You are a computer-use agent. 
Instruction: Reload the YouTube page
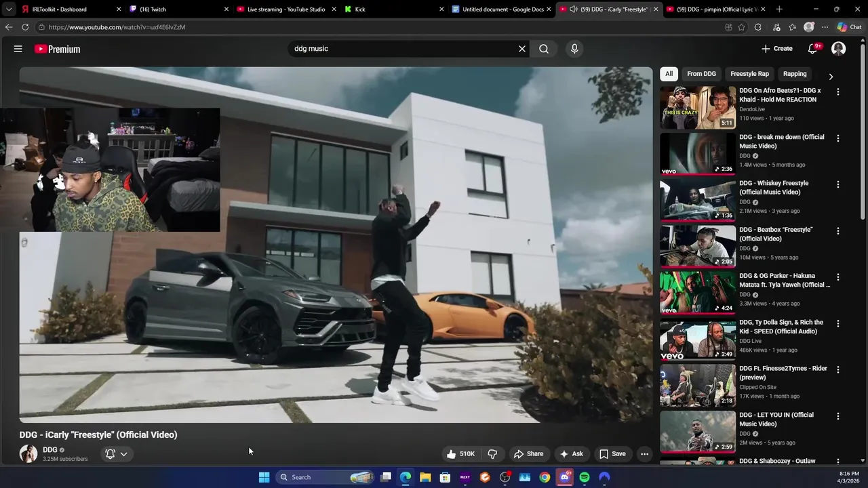(25, 27)
